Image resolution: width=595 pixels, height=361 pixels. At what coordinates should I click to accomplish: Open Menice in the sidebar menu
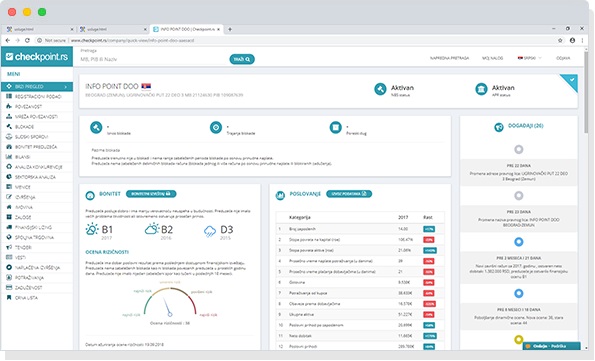point(37,187)
